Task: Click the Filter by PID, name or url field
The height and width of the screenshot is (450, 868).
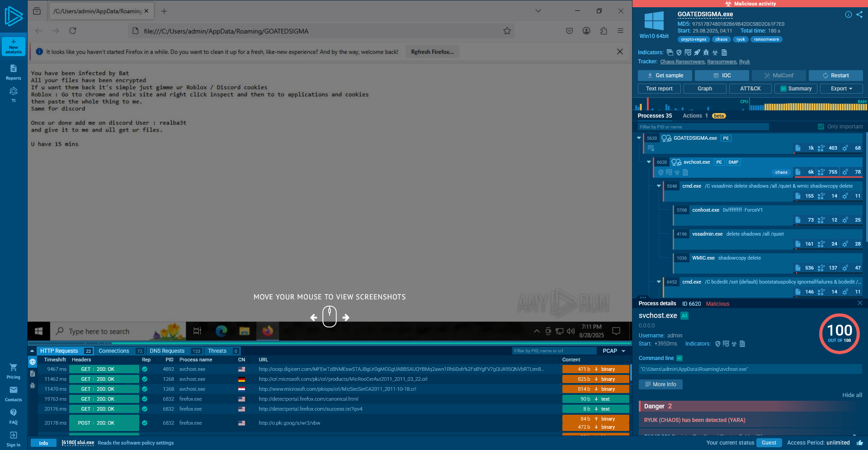Action: click(554, 351)
